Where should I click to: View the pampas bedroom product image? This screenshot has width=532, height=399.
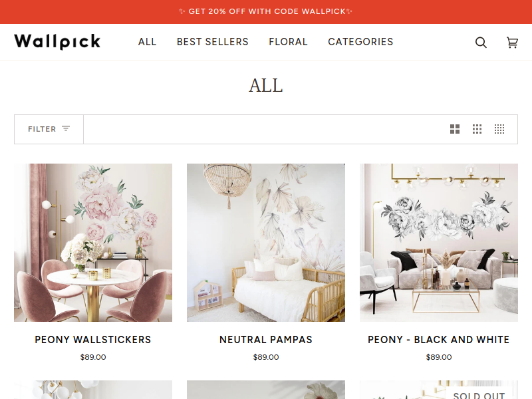coord(266,243)
